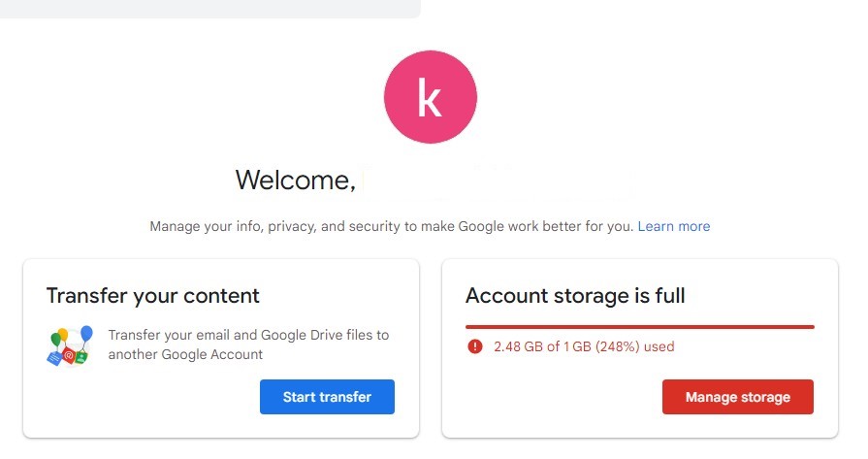The width and height of the screenshot is (868, 459).
Task: Click the yellow balloon in transfer illustration
Action: click(62, 336)
